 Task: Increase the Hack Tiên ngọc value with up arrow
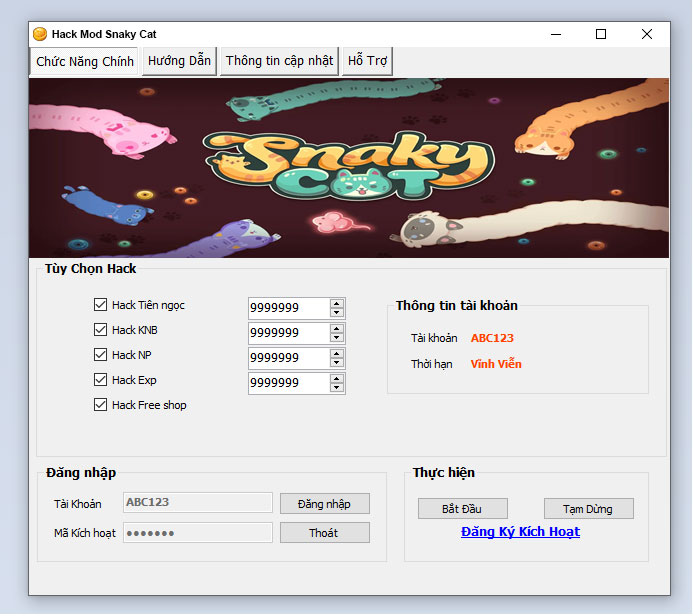(x=337, y=304)
